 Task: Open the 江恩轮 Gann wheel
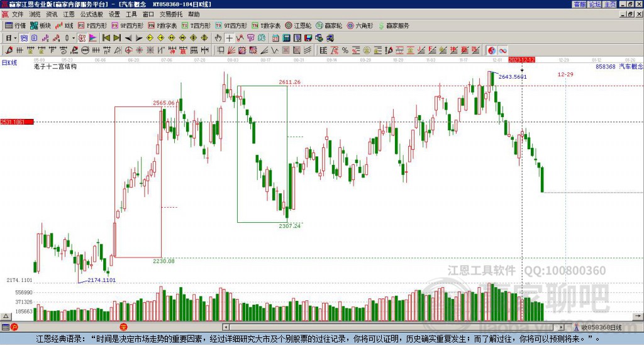[x=298, y=25]
